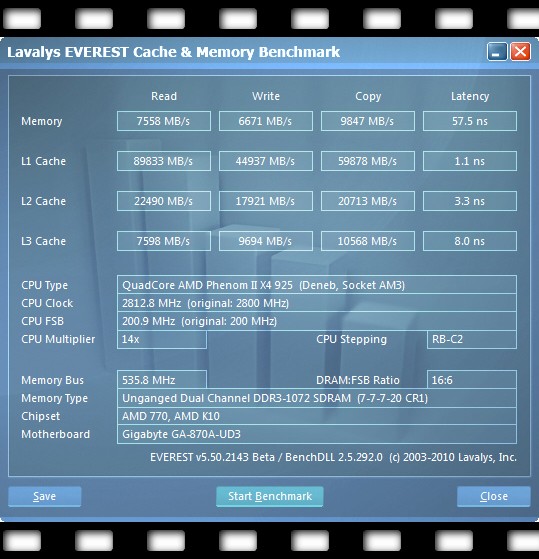539x559 pixels.
Task: Select Memory Read value 7558 MB/s
Action: click(164, 121)
